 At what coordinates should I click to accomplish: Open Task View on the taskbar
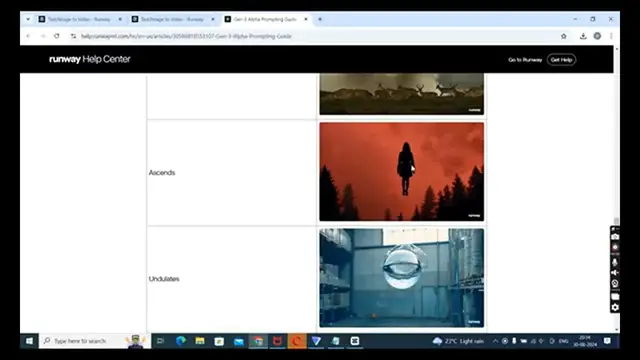point(160,341)
